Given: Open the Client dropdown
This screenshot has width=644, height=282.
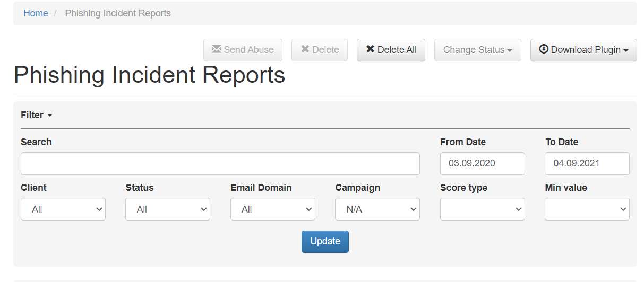Looking at the screenshot, I should tap(63, 209).
